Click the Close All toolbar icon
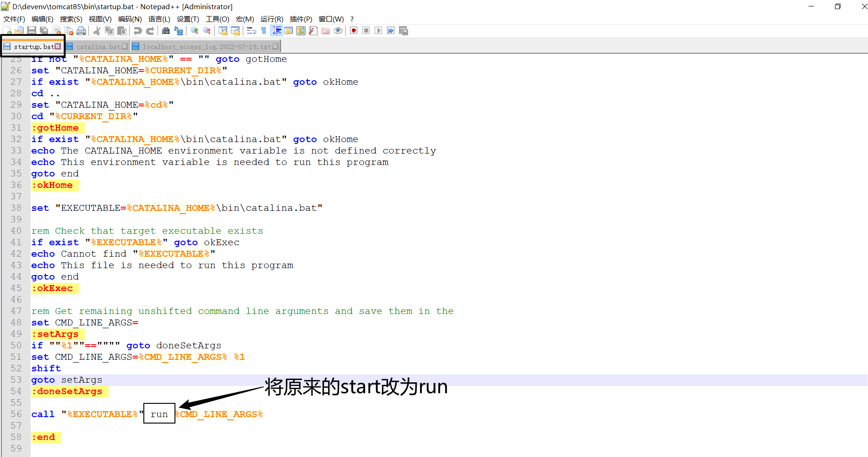The image size is (868, 457). [x=69, y=31]
